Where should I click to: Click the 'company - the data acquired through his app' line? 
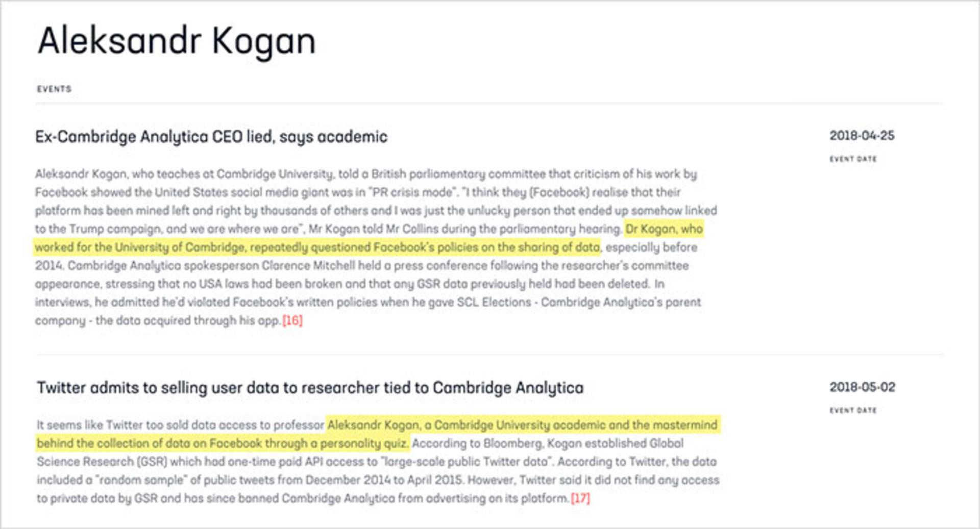pos(158,321)
